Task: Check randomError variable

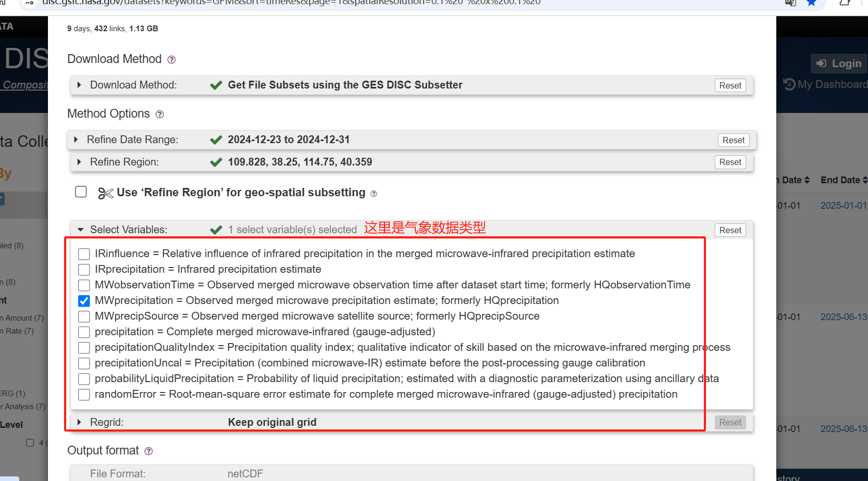Action: point(84,395)
